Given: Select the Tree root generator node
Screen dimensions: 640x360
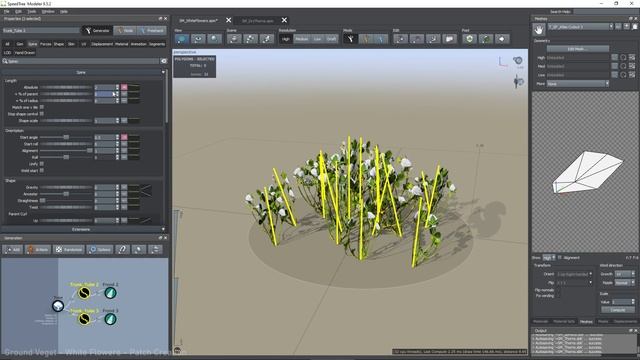Looking at the screenshot, I should [x=58, y=306].
